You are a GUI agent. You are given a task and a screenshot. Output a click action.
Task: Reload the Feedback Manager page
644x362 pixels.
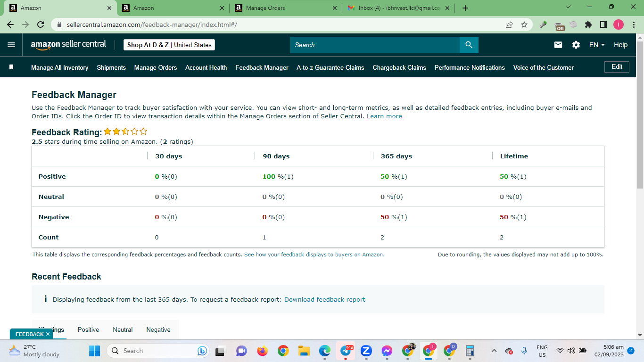click(41, 25)
